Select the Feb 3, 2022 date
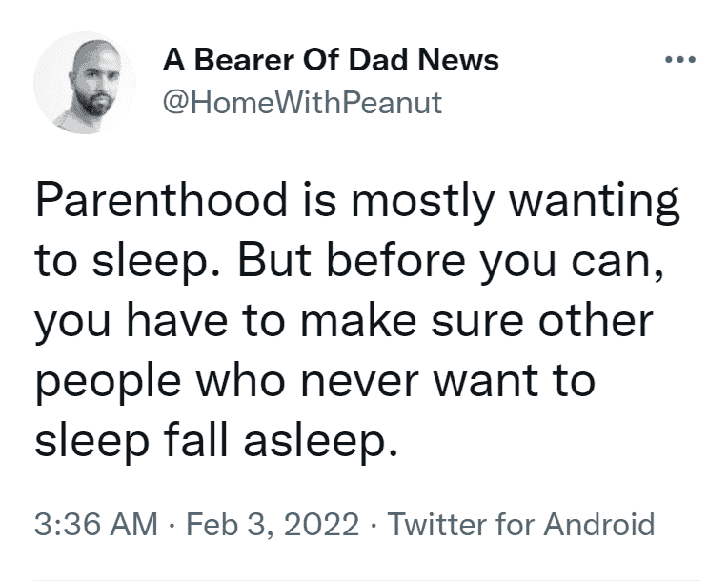The height and width of the screenshot is (581, 728). pos(273,524)
